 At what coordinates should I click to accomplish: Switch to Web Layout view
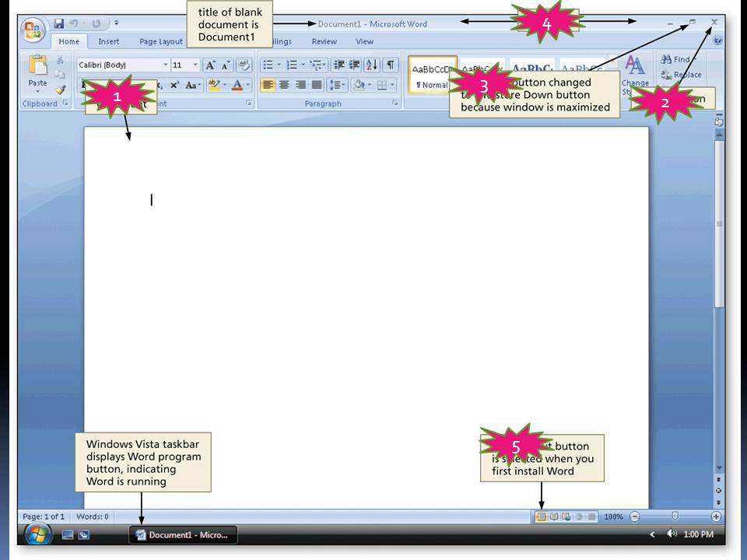pyautogui.click(x=566, y=516)
